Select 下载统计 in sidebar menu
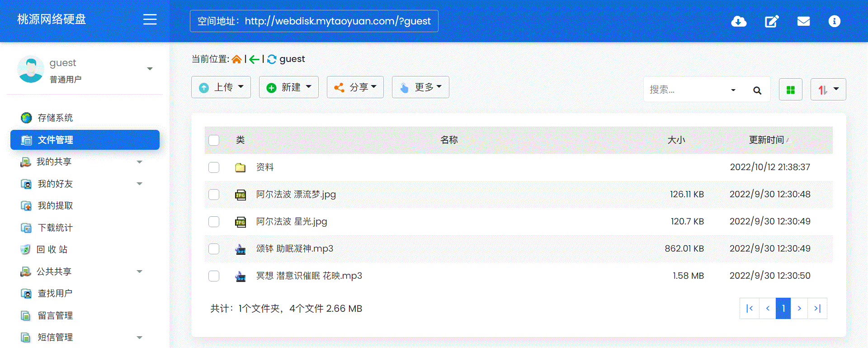Screen dimensions: 868x348 coord(55,228)
